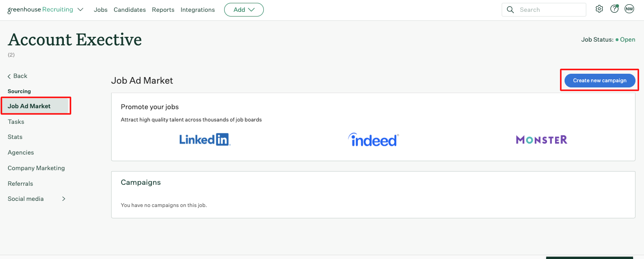Open the settings gear icon
644x259 pixels.
coord(599,9)
